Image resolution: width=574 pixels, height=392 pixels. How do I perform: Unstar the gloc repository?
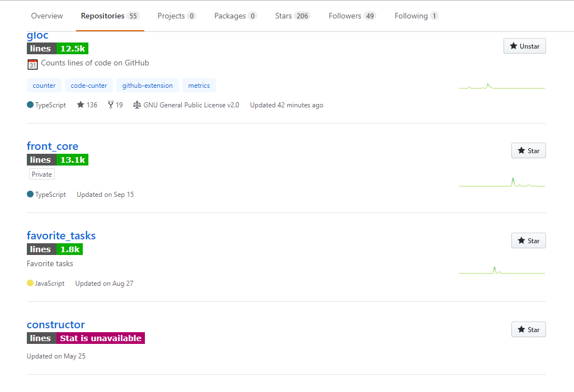pos(524,46)
